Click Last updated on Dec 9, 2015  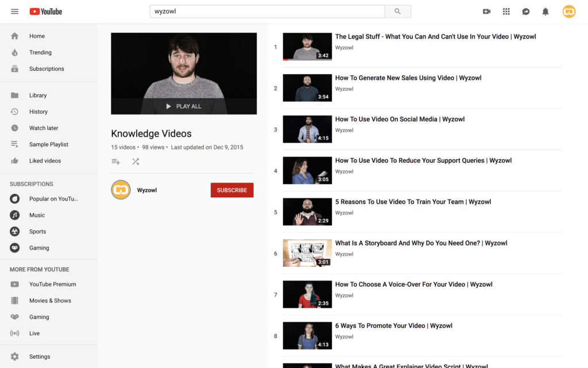207,147
